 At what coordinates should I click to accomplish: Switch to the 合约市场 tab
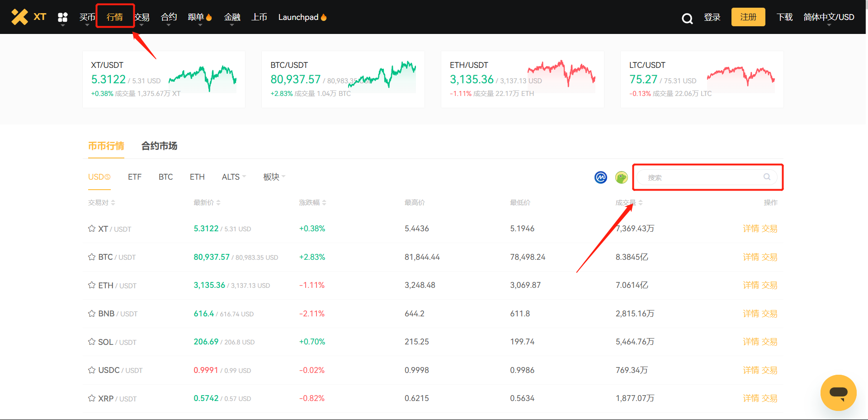[159, 146]
